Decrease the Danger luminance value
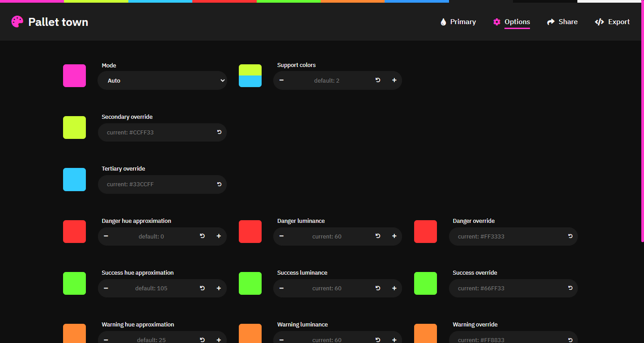This screenshot has width=644, height=343. point(281,236)
